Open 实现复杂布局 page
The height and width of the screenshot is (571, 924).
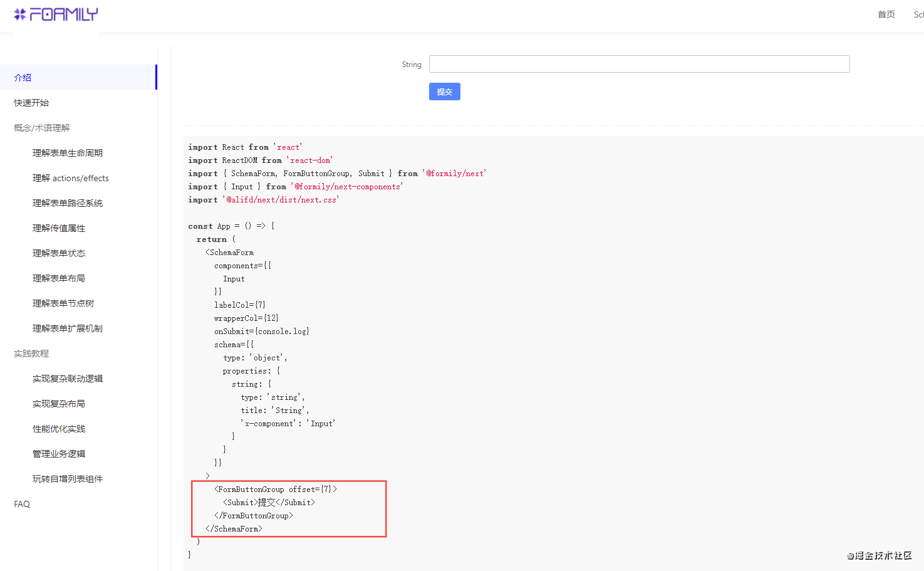[x=59, y=404]
